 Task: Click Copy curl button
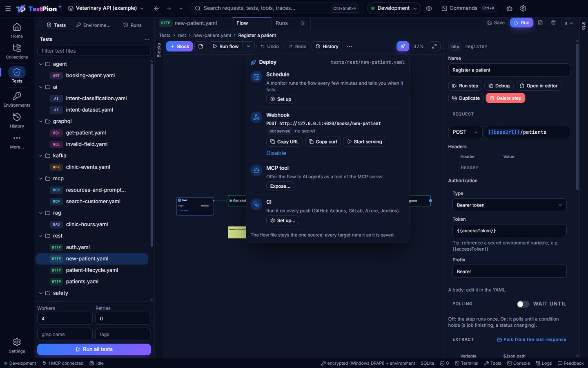323,141
